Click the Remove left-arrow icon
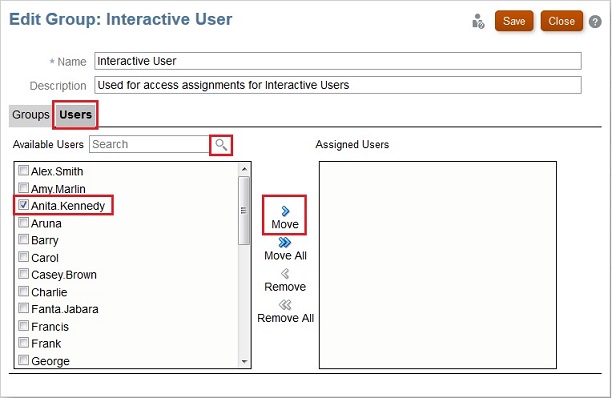The height and width of the screenshot is (398, 612). pyautogui.click(x=285, y=274)
